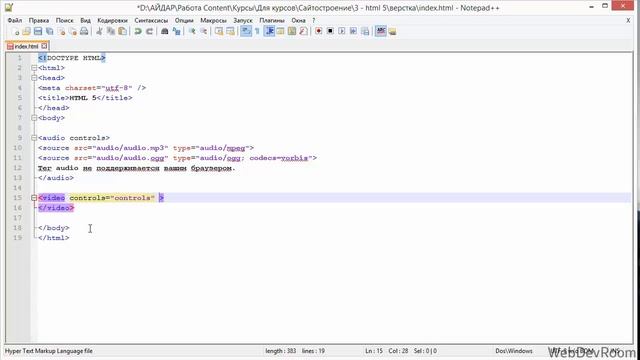Click the Close All toolbar icon
Viewport: 640px width, 360px height.
pyautogui.click(x=73, y=31)
